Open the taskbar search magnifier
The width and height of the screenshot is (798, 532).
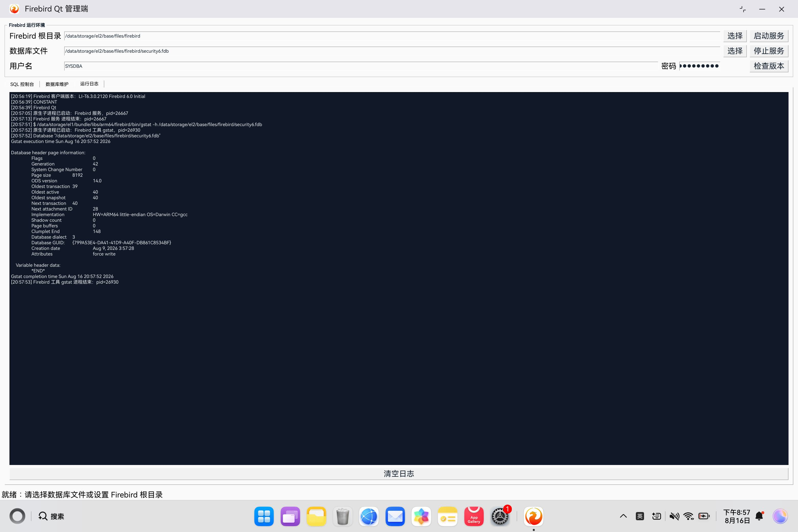click(43, 516)
